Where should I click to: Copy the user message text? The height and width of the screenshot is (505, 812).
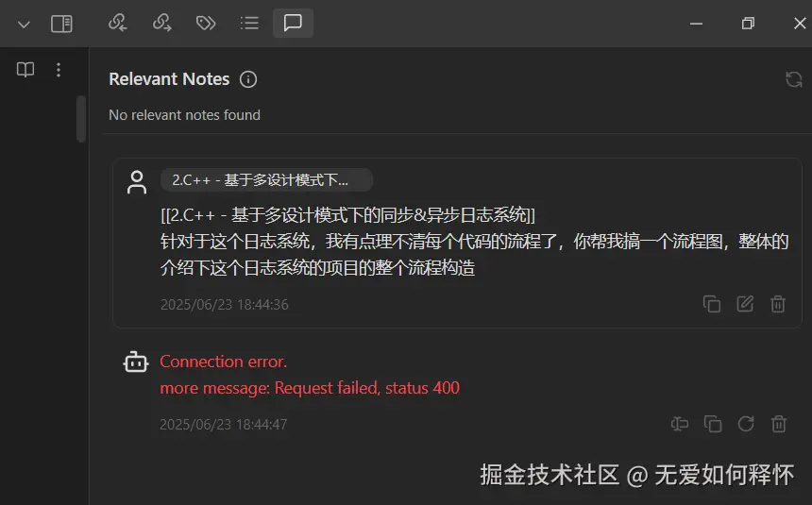point(712,304)
